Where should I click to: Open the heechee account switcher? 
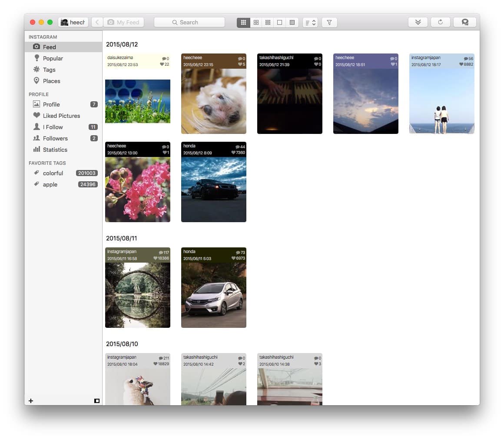point(73,22)
